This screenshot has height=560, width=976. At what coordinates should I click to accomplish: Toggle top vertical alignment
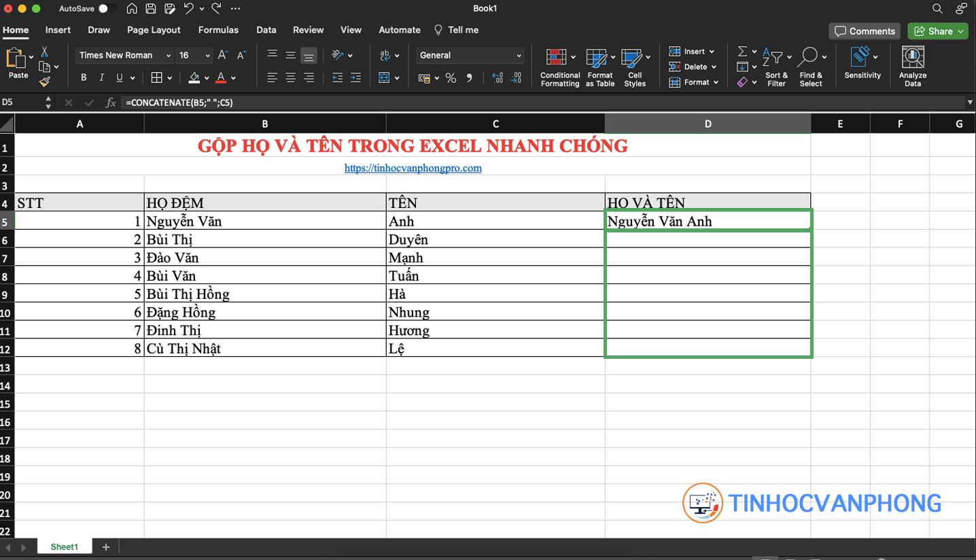click(273, 55)
